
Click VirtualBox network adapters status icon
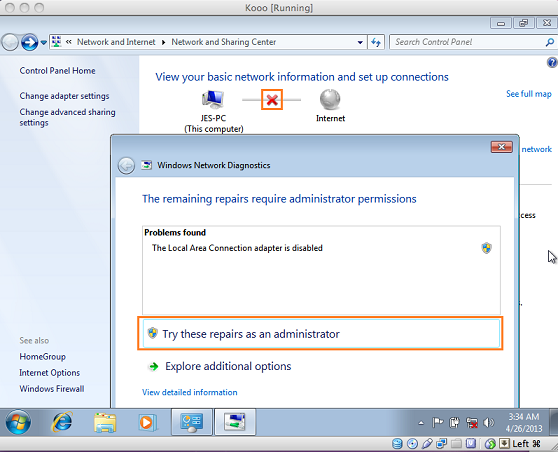tap(442, 444)
